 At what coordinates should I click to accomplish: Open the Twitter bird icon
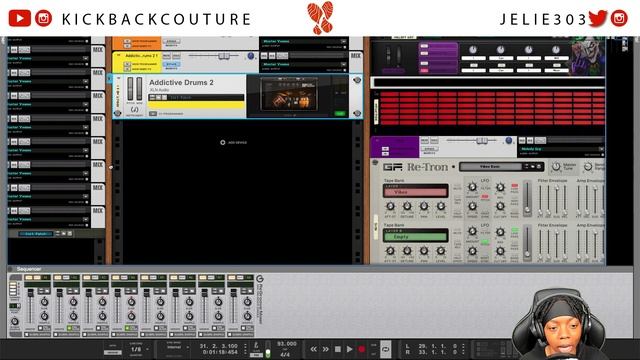pos(597,18)
